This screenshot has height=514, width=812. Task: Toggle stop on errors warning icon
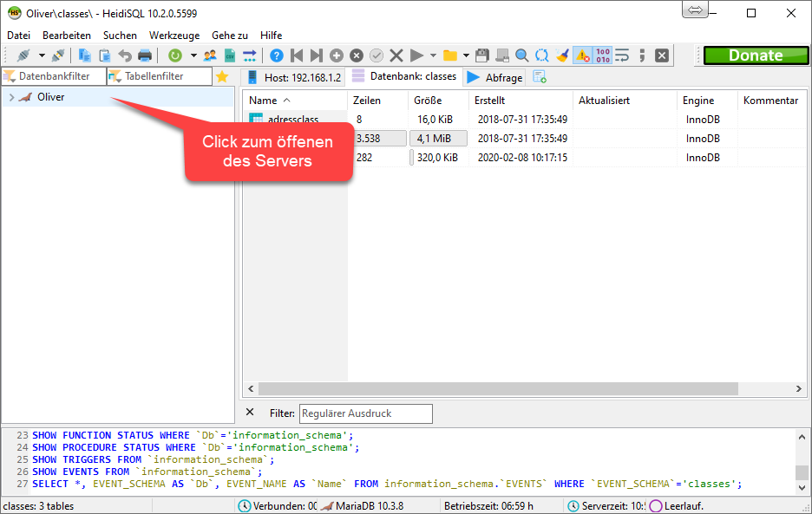tap(583, 55)
